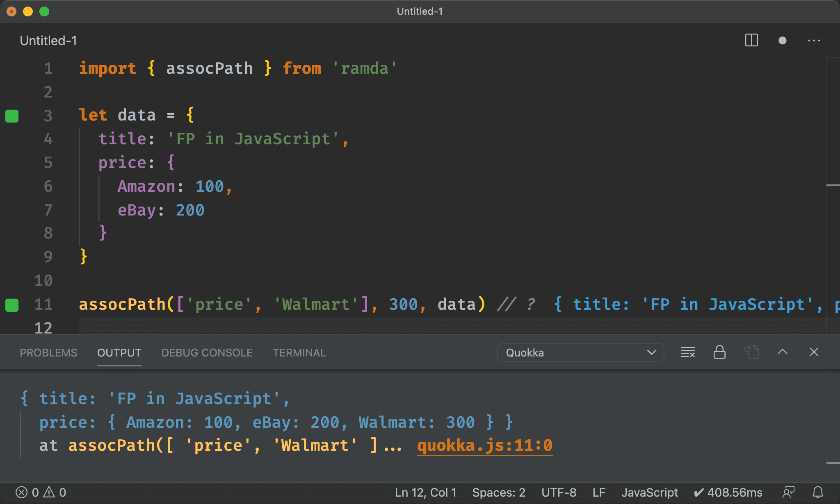Click the unsaved changes dot indicator
840x504 pixels.
coord(783,40)
